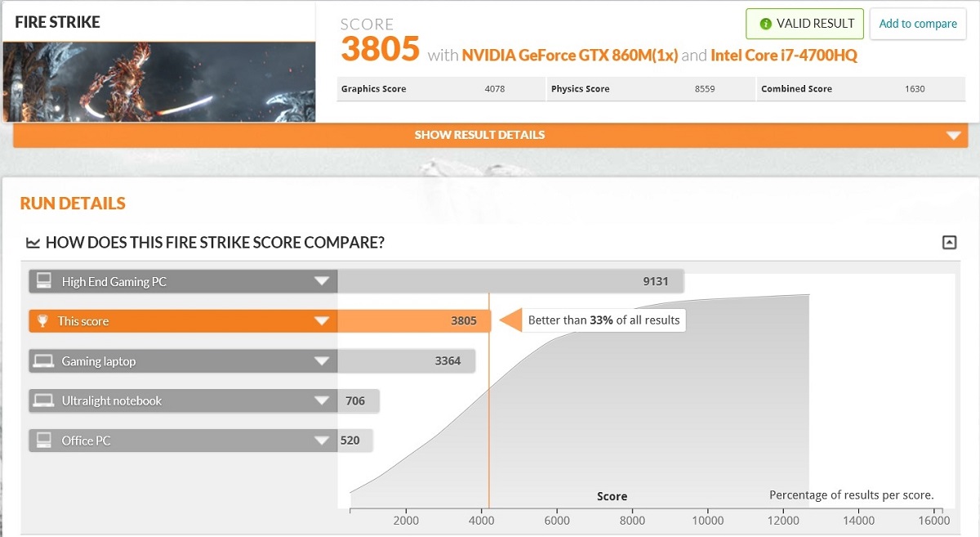Click the Percentage of results per score label
This screenshot has height=537, width=980.
coord(851,495)
